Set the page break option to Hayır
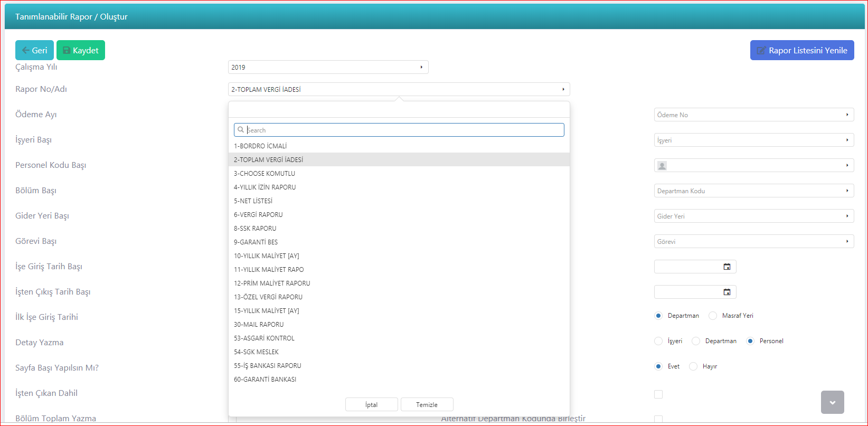The height and width of the screenshot is (426, 868). pos(693,366)
